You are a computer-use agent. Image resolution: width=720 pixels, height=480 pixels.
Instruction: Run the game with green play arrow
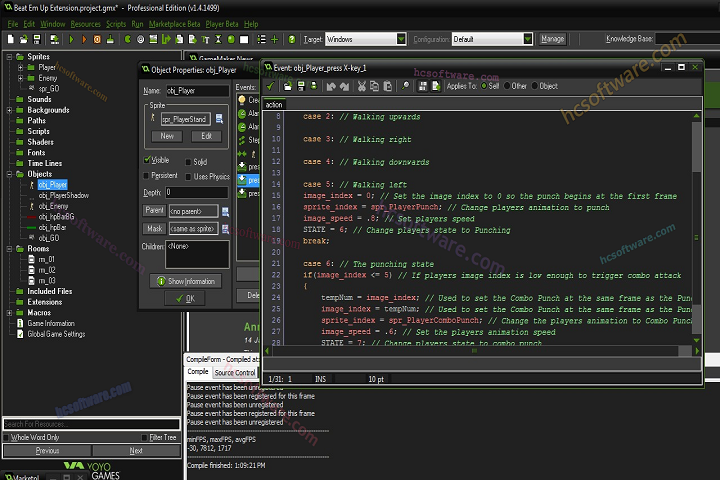[71, 40]
